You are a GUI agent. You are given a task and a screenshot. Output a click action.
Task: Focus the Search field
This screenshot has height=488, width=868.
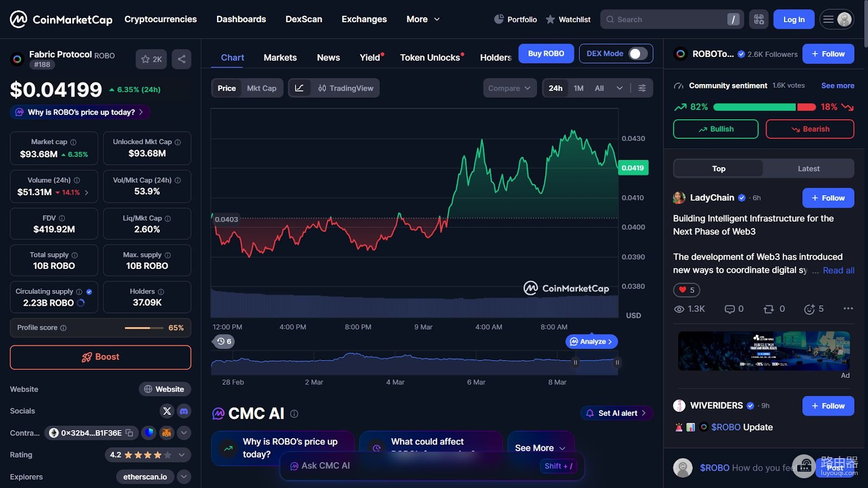[x=672, y=20]
